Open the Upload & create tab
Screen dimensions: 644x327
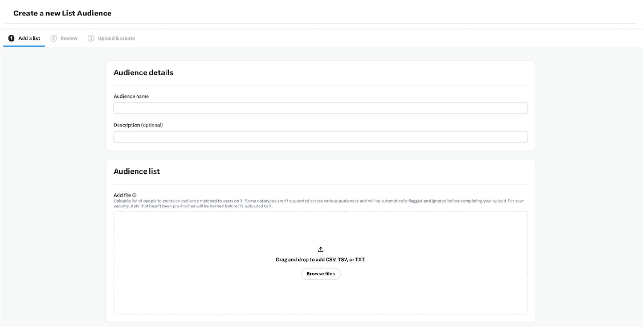coord(116,38)
